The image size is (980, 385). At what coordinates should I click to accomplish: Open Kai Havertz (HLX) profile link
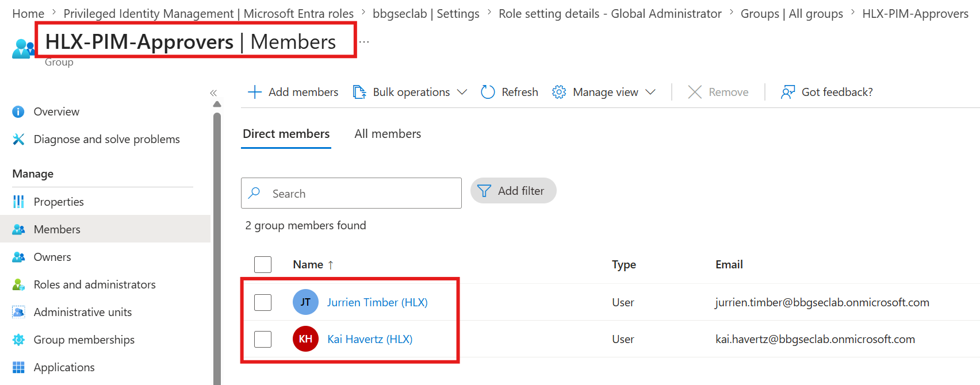pos(370,339)
